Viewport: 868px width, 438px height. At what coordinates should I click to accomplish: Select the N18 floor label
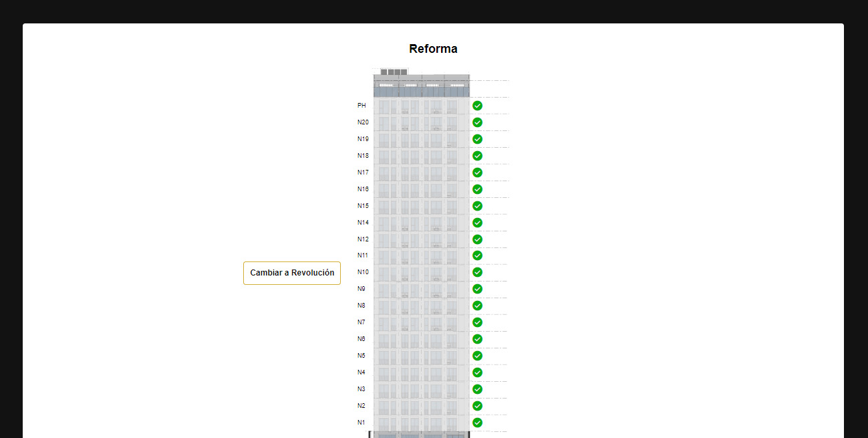[x=363, y=156]
